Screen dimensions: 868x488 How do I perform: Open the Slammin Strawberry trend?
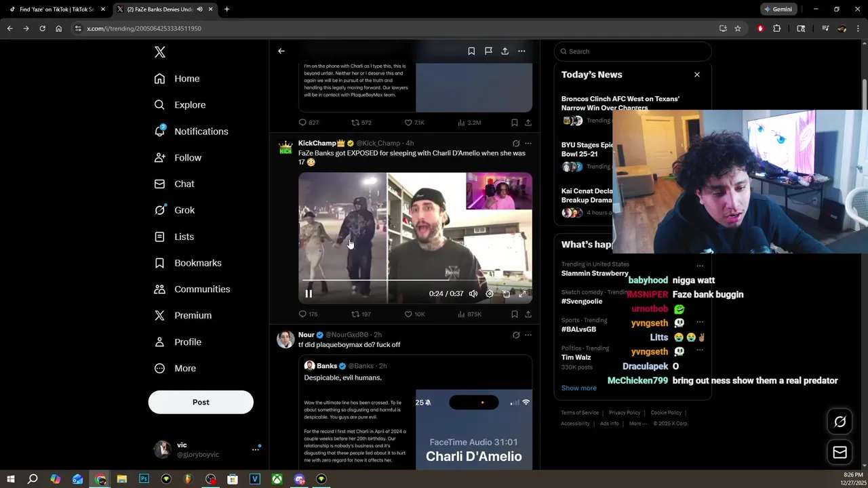pyautogui.click(x=595, y=274)
